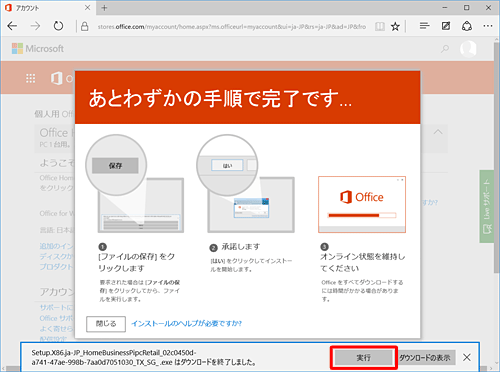Select the アカウント browser tab
The width and height of the screenshot is (500, 372).
coord(48,8)
